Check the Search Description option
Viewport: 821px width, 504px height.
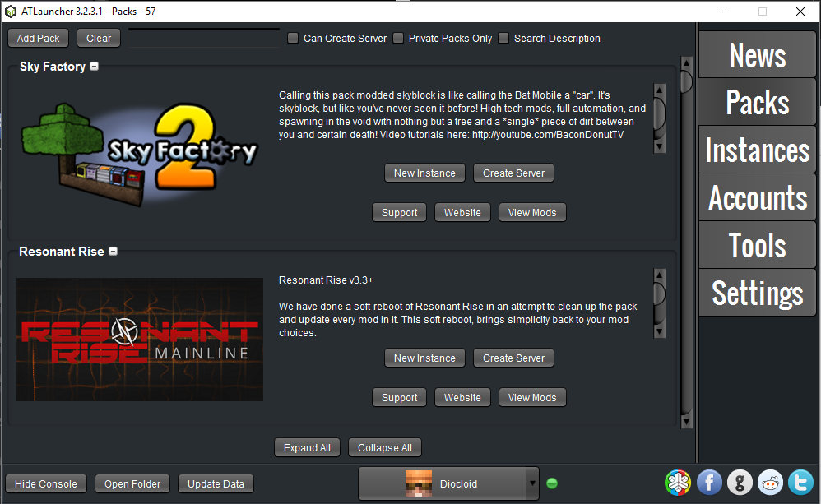[503, 38]
